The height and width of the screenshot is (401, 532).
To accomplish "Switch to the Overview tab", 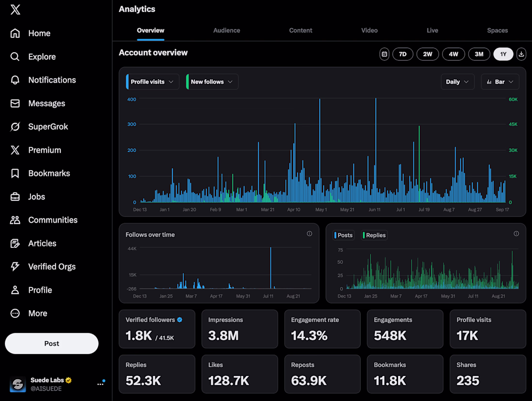I will pyautogui.click(x=150, y=30).
